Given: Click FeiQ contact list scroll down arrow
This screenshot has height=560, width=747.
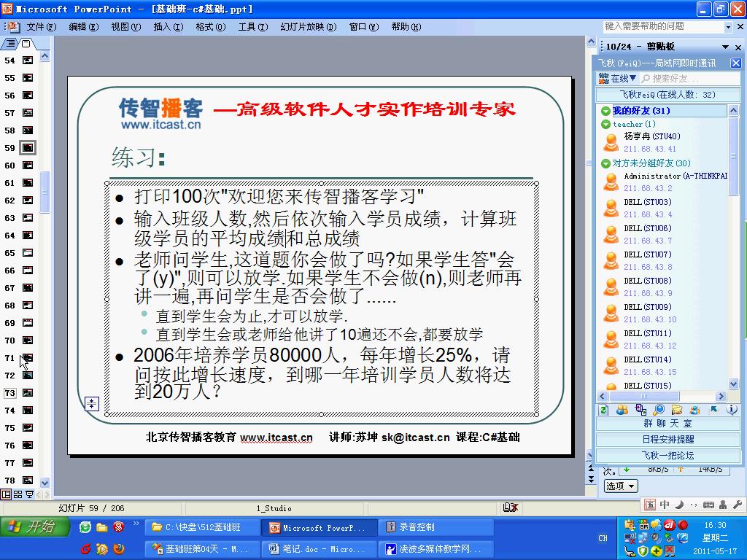Looking at the screenshot, I should point(733,384).
